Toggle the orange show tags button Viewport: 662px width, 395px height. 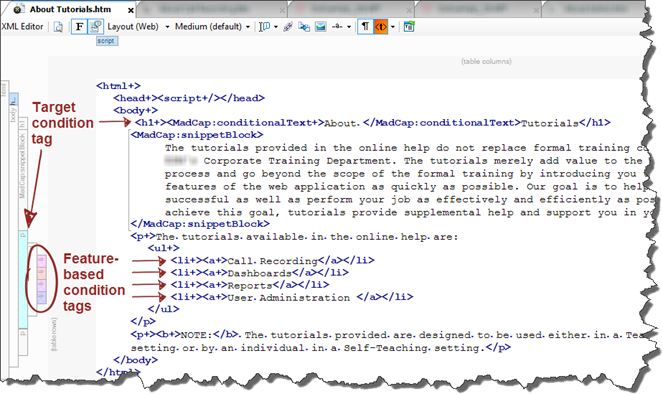[380, 27]
